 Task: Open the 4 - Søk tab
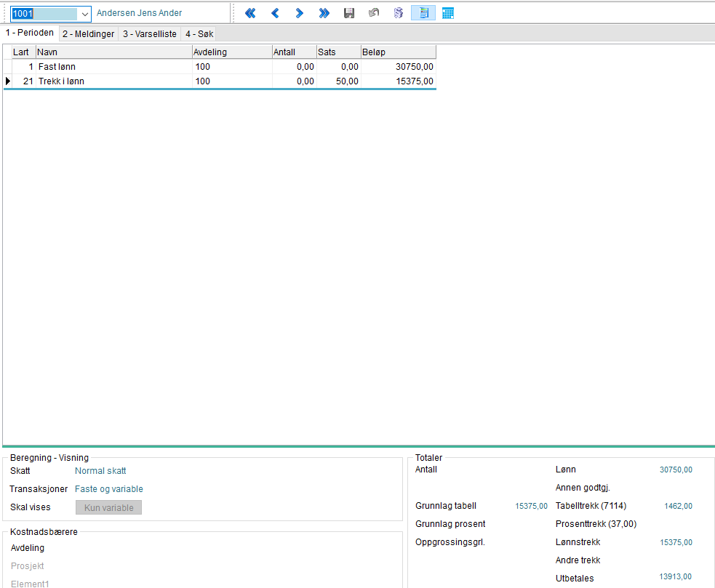199,33
